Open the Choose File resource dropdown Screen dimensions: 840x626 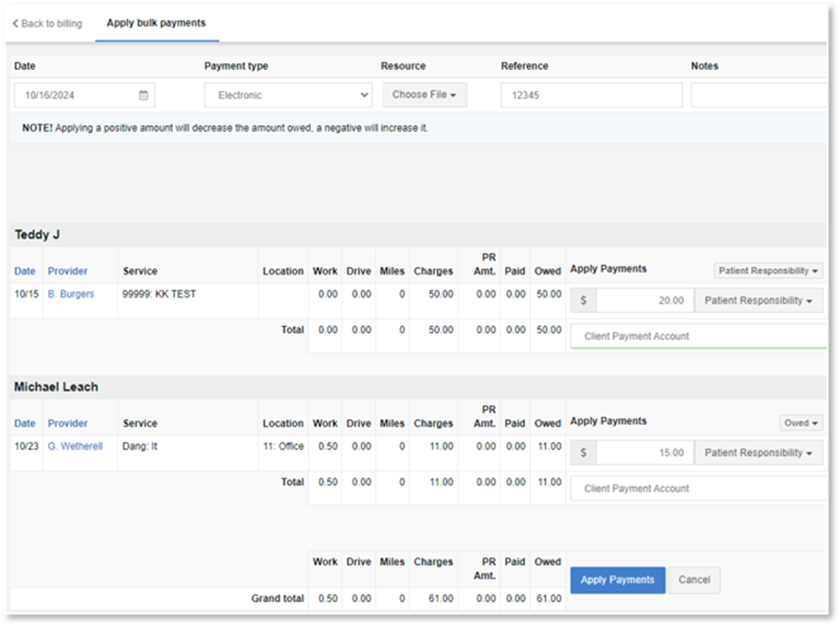click(424, 95)
